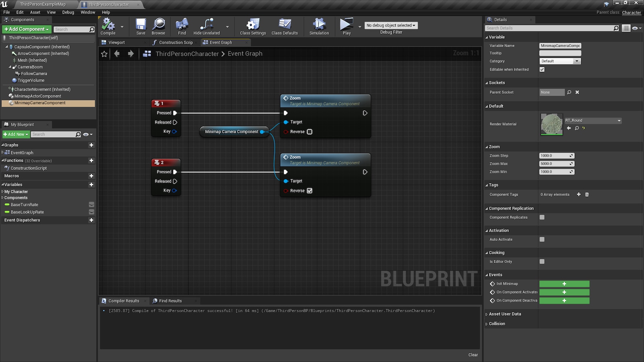Screen dimensions: 644x362
Task: Open the No debug object selected dropdown
Action: tap(391, 25)
